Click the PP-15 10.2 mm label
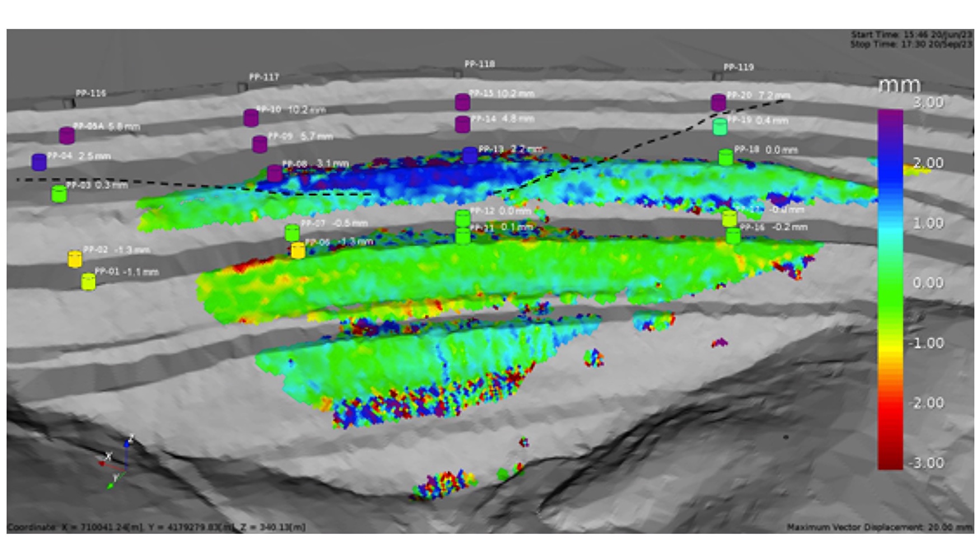This screenshot has height=560, width=980. click(x=501, y=94)
